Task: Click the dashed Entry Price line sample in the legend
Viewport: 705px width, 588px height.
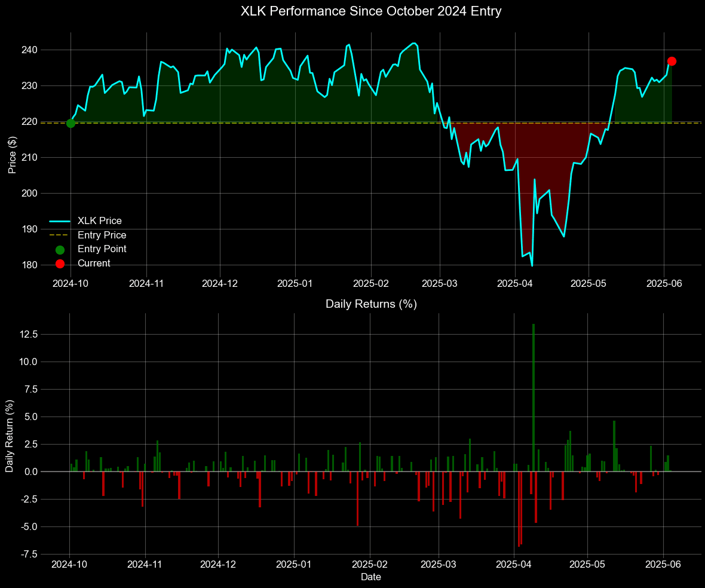Action: click(60, 235)
